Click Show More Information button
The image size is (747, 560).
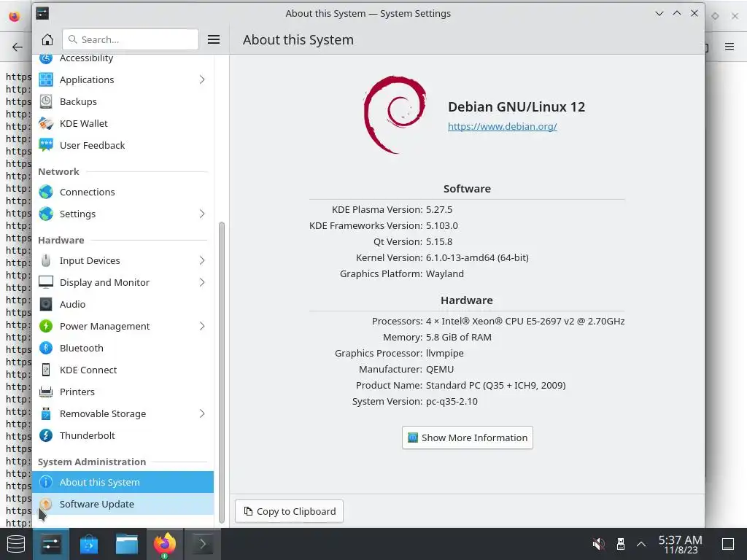coord(468,437)
